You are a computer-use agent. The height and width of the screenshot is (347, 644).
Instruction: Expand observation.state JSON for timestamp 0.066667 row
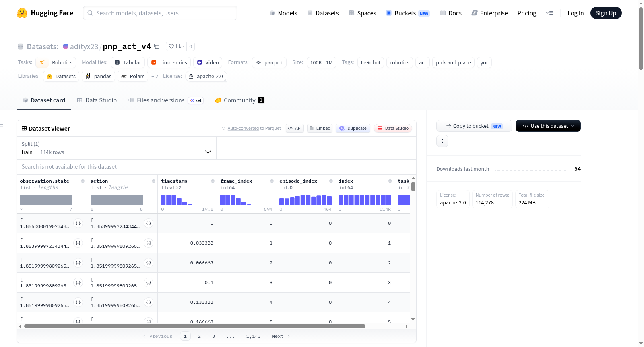pos(78,263)
